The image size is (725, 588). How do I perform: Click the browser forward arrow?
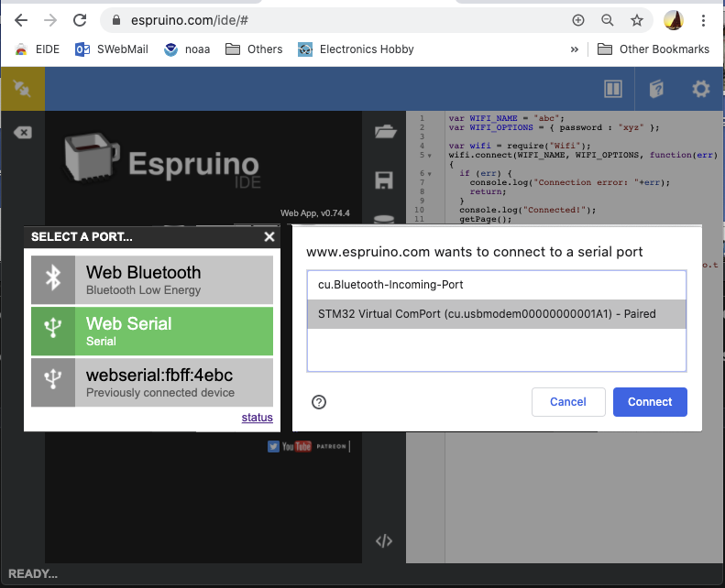[49, 20]
